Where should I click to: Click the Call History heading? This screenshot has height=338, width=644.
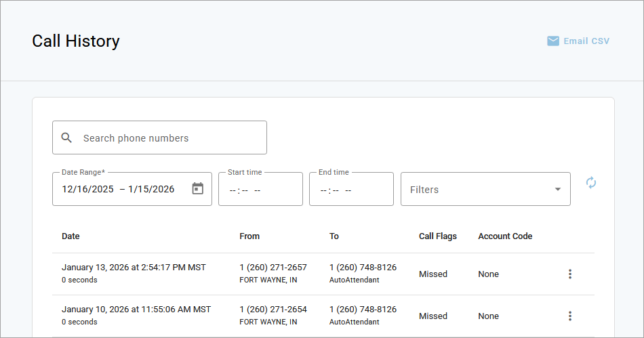click(76, 41)
